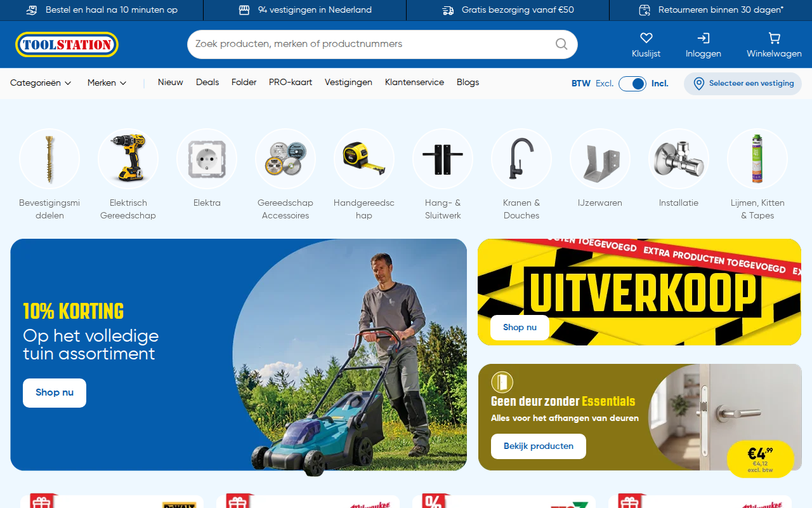Image resolution: width=812 pixels, height=508 pixels.
Task: Click the Inloggen login icon
Action: pyautogui.click(x=703, y=38)
